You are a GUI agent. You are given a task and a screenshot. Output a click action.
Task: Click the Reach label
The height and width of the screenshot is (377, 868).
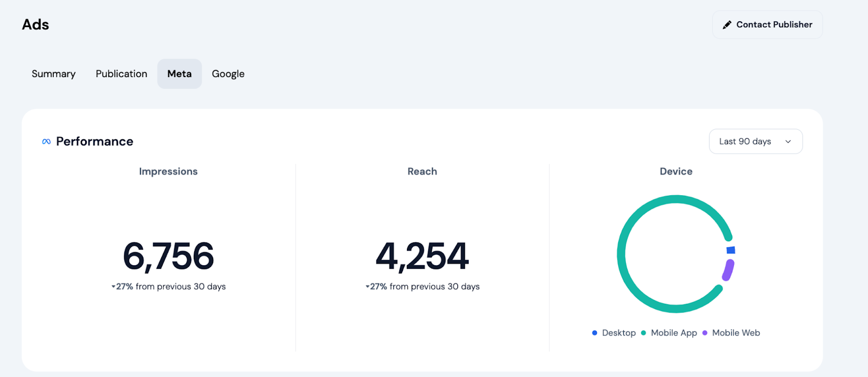(x=422, y=171)
